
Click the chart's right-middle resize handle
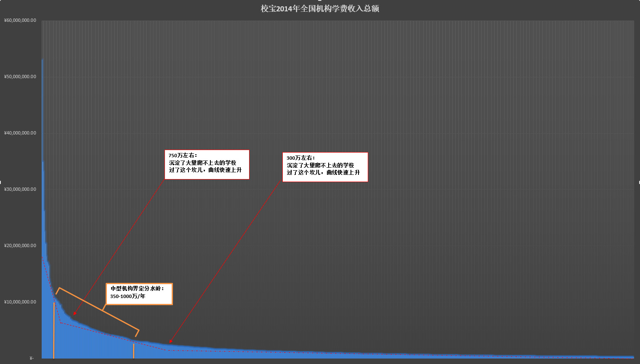(639, 182)
